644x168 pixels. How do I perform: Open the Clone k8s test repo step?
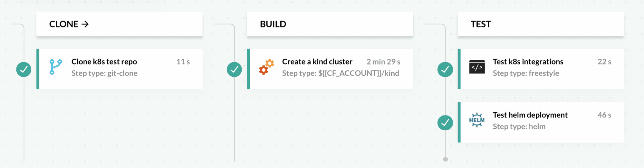point(104,62)
